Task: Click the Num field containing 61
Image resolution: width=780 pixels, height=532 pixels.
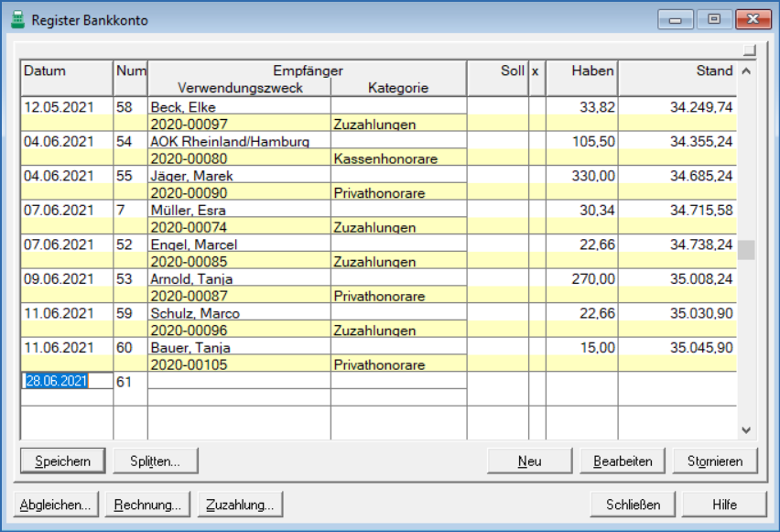Action: [x=129, y=381]
